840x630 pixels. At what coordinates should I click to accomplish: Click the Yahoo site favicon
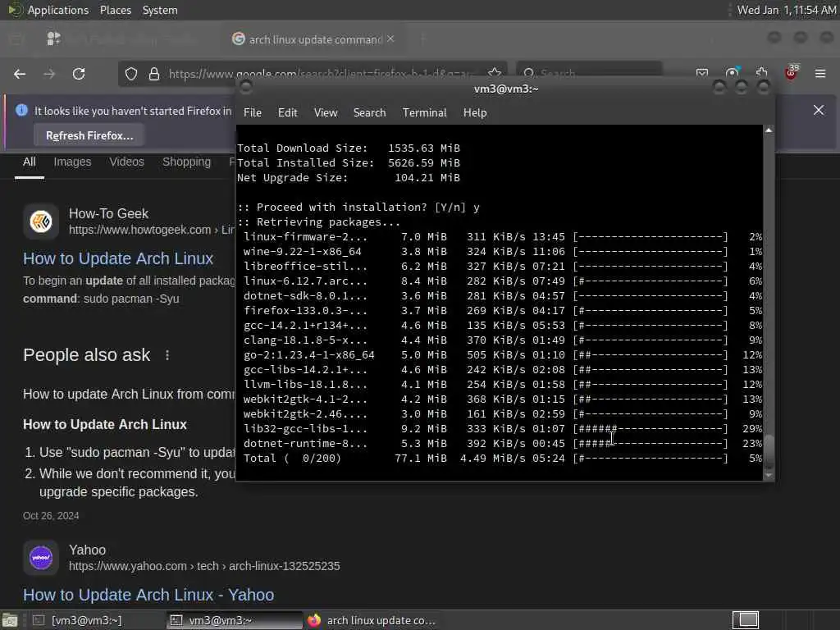pyautogui.click(x=41, y=557)
